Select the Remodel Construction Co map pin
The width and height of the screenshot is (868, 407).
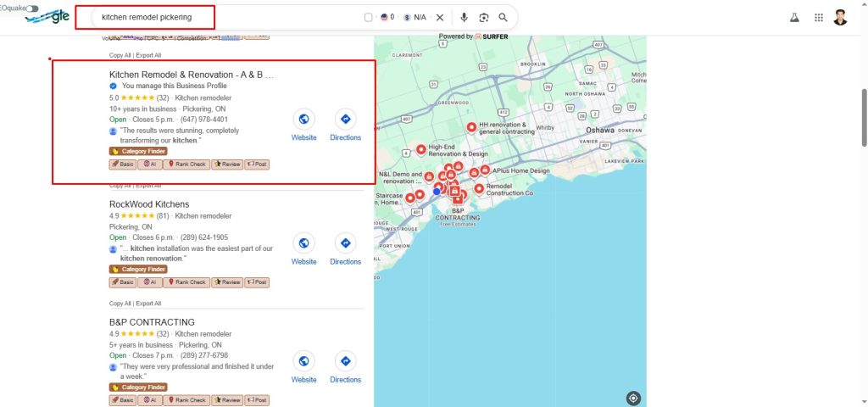coord(479,189)
